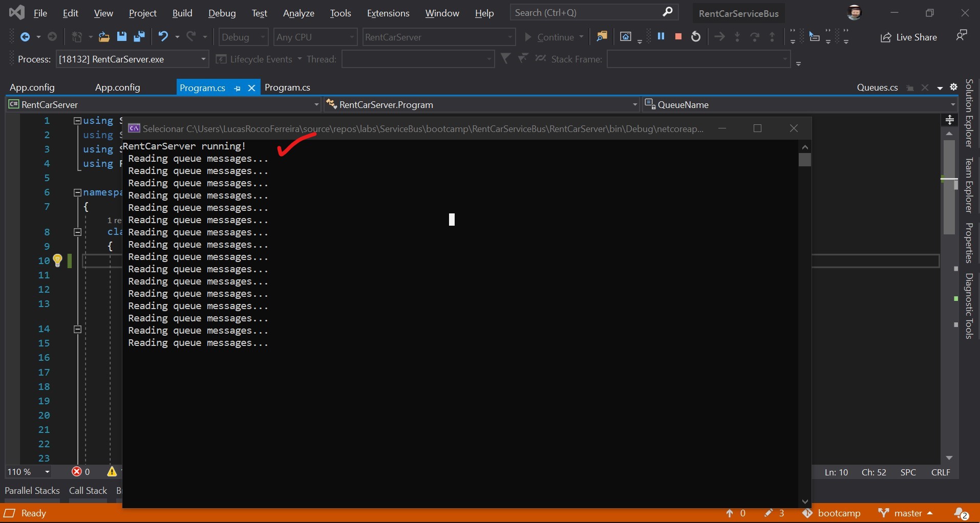The image size is (980, 523).
Task: Restart debugging with the circular arrow icon
Action: (x=696, y=37)
